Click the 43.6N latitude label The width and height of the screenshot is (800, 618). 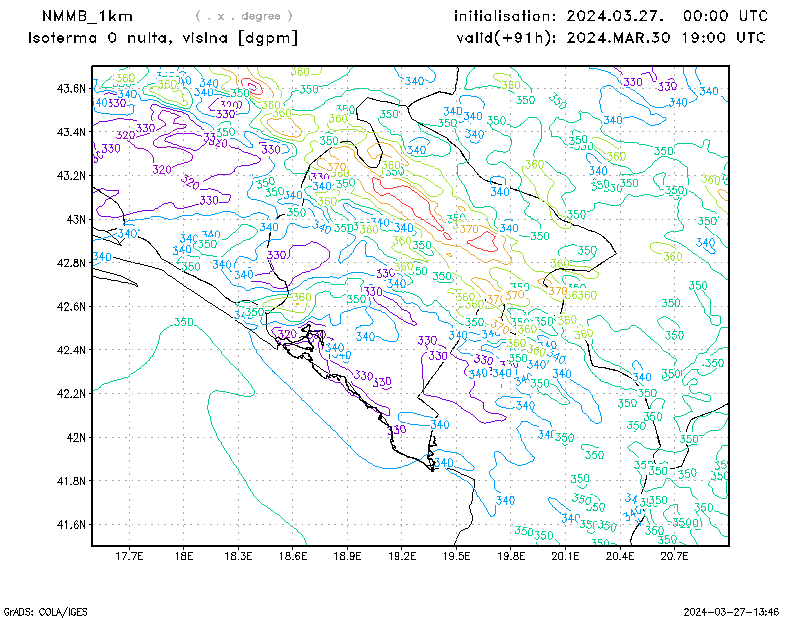click(71, 88)
